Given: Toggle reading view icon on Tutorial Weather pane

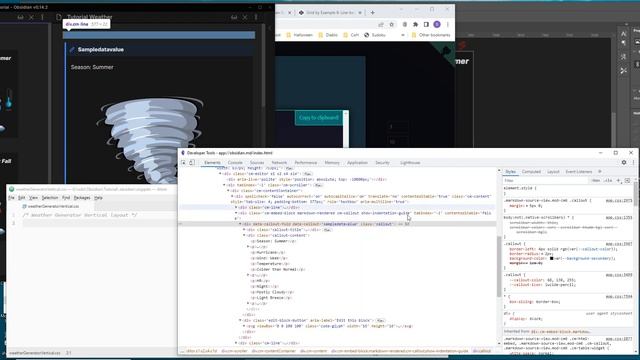Looking at the screenshot, I should coord(234,17).
